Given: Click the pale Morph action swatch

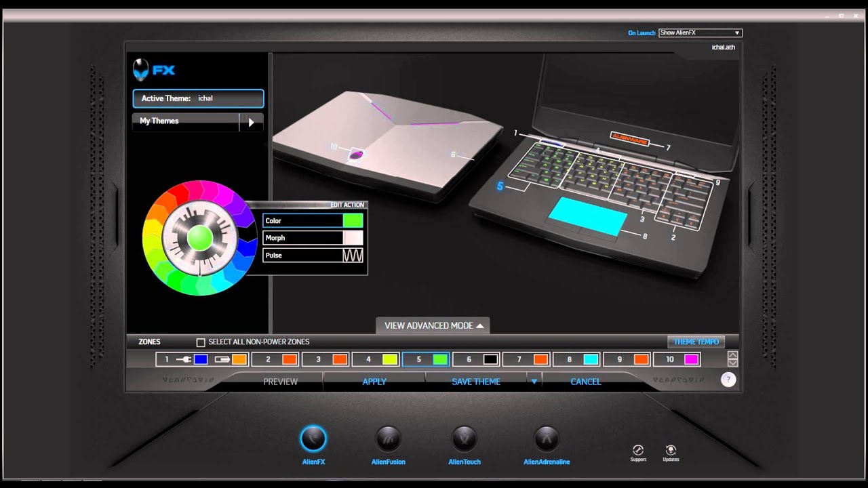Looking at the screenshot, I should coord(353,238).
